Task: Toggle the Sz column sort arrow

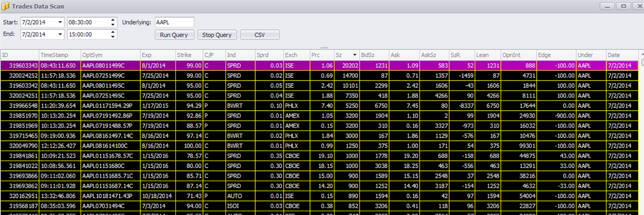Action: 355,55
